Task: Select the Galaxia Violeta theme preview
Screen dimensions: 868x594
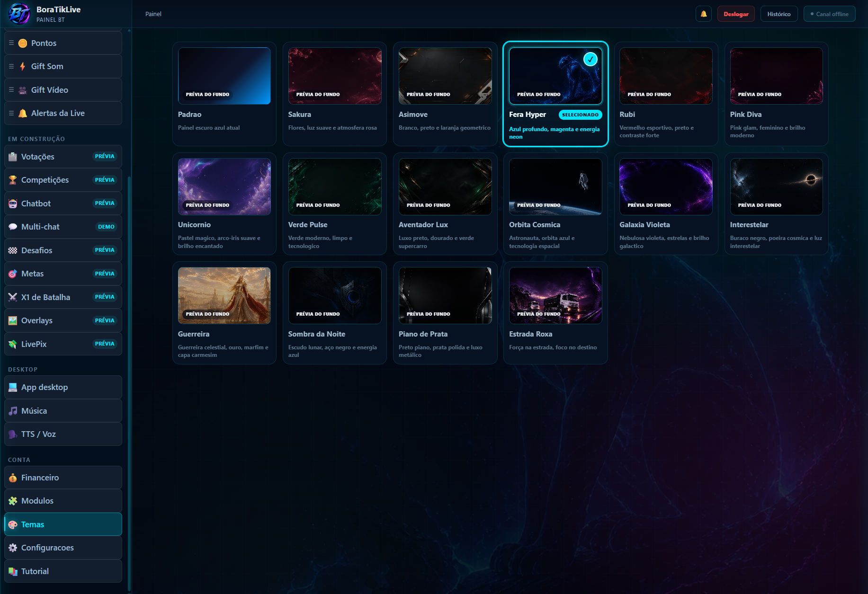Action: pos(666,186)
